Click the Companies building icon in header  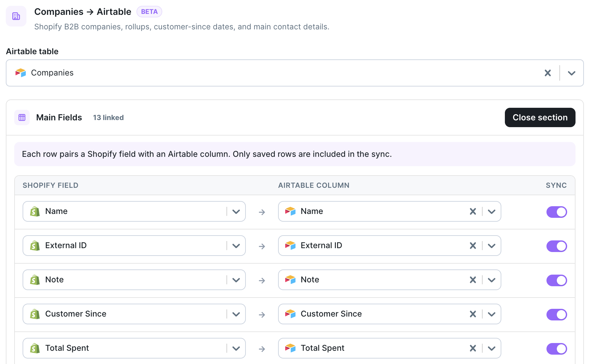tap(16, 16)
